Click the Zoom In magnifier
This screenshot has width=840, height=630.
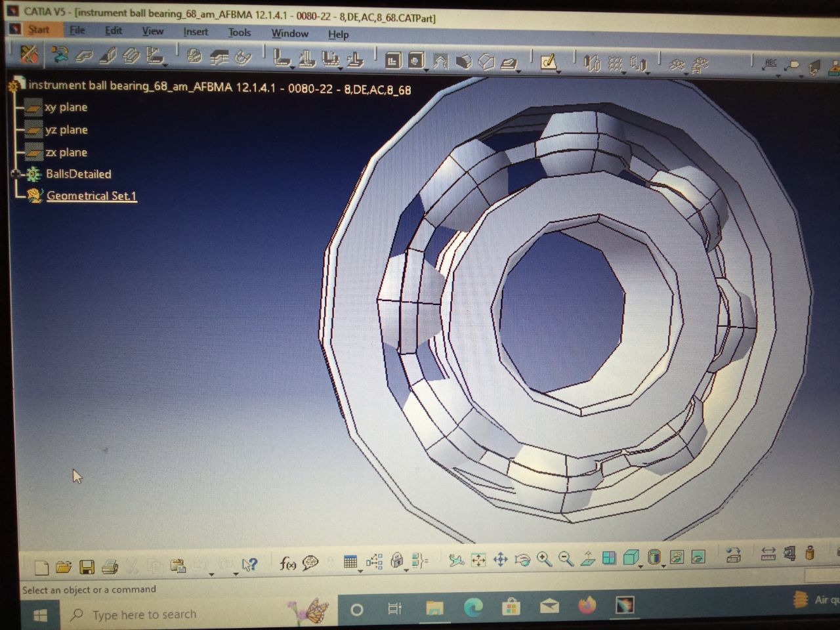pyautogui.click(x=544, y=558)
